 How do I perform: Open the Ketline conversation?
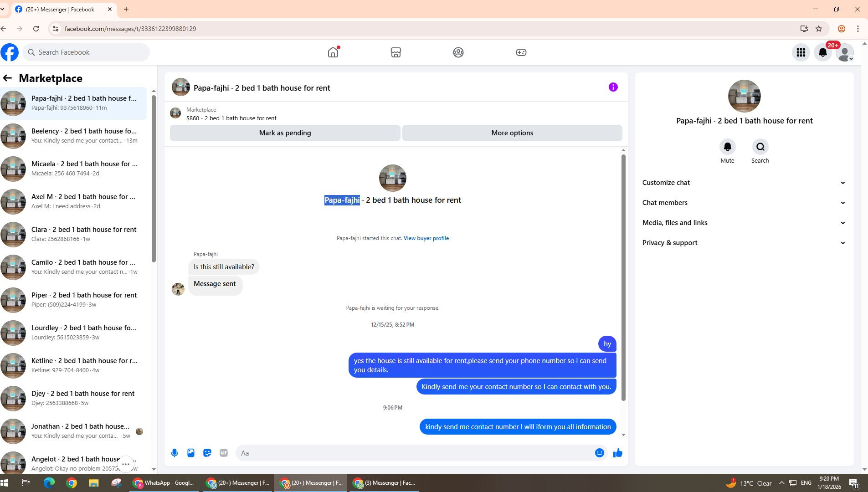73,365
